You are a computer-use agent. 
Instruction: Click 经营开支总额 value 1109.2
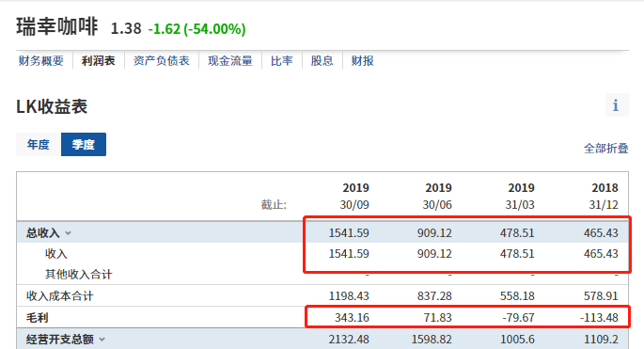(x=602, y=340)
